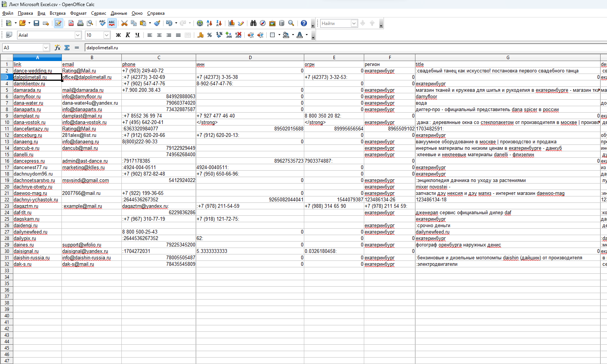Toggle bold formatting (Ж)
This screenshot has width=607, height=364.
tap(118, 35)
